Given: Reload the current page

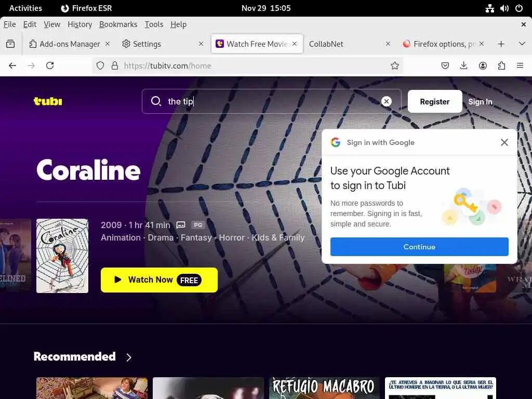Looking at the screenshot, I should (50, 65).
